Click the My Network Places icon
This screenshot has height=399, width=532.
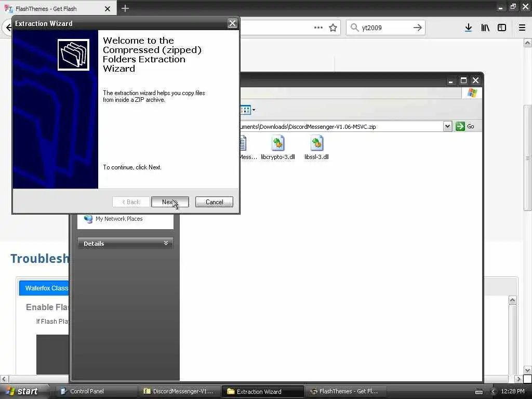tap(88, 219)
